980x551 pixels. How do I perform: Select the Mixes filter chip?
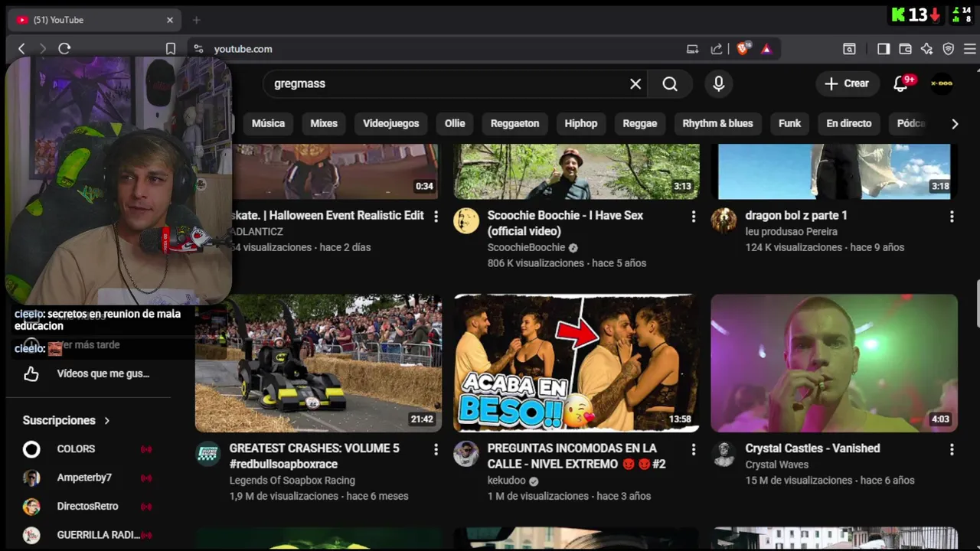click(x=324, y=123)
